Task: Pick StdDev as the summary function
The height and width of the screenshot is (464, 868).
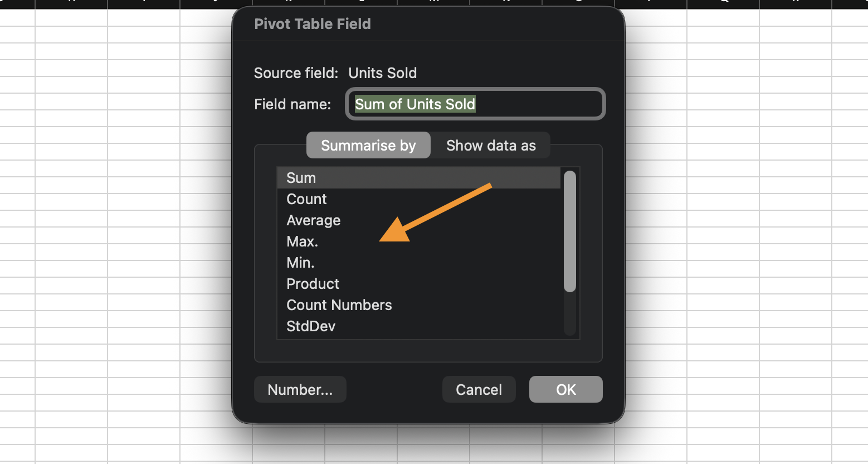Action: (x=311, y=326)
